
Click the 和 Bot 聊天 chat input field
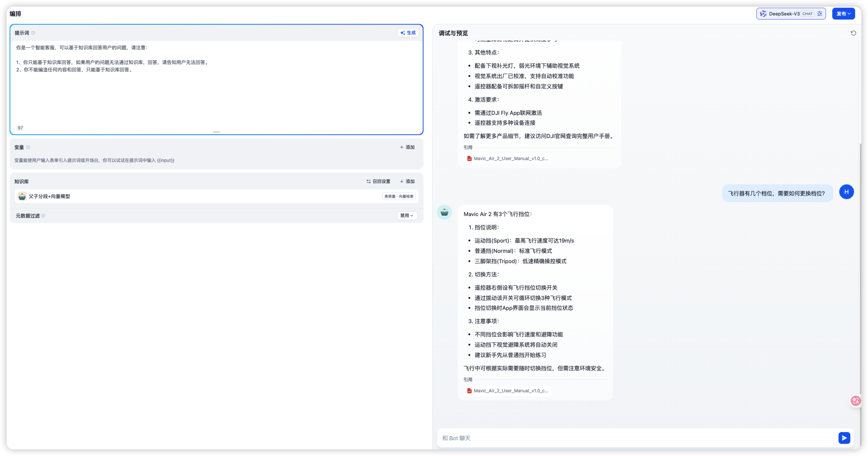pos(638,438)
